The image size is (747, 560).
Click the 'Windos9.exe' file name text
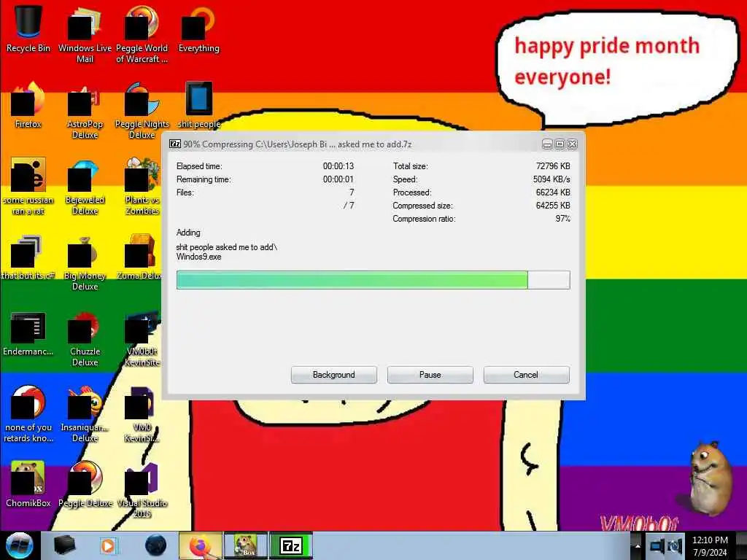(x=198, y=257)
